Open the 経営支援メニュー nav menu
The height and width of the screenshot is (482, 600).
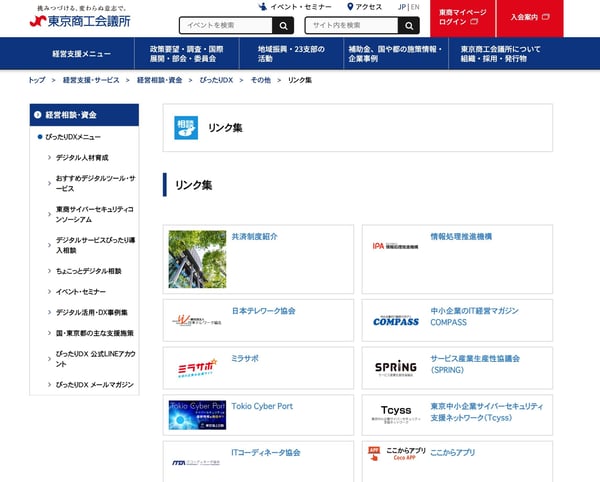82,54
